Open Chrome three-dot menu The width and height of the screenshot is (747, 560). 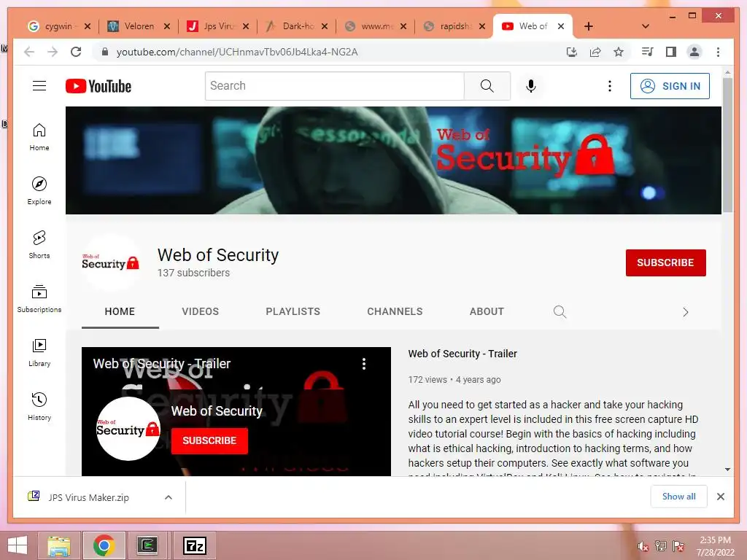pyautogui.click(x=718, y=52)
